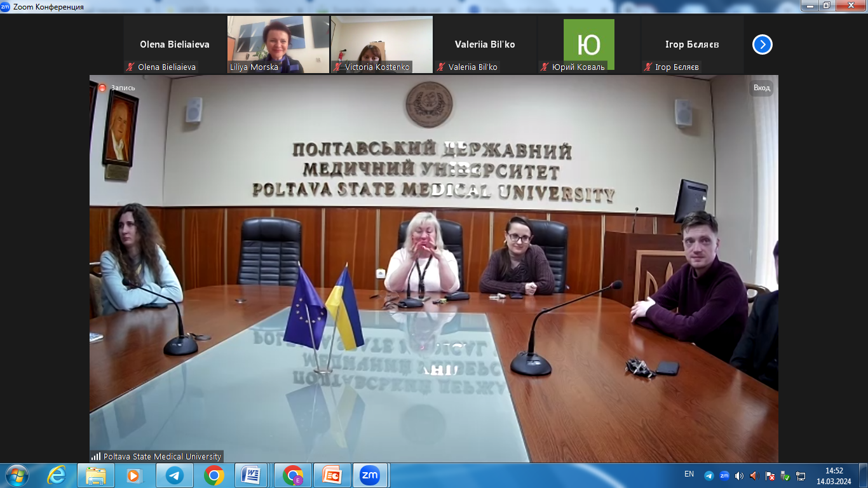The image size is (868, 488).
Task: Click the red 'Запись' recording indicator
Action: pyautogui.click(x=102, y=88)
